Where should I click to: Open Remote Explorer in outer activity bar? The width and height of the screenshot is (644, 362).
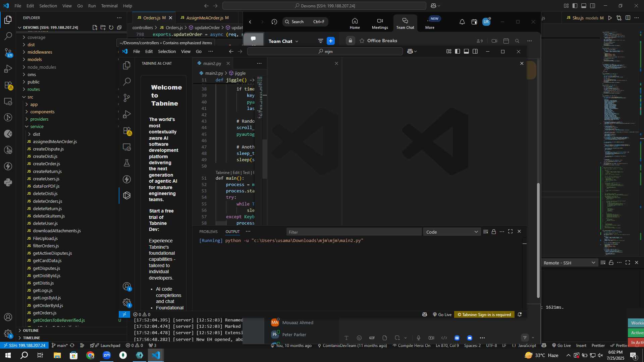click(8, 101)
